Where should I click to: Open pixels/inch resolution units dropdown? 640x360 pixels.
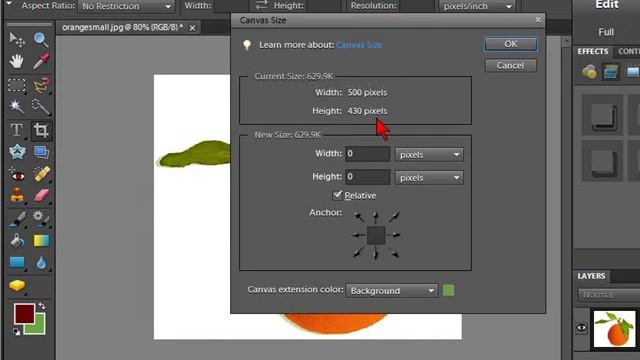coord(477,6)
